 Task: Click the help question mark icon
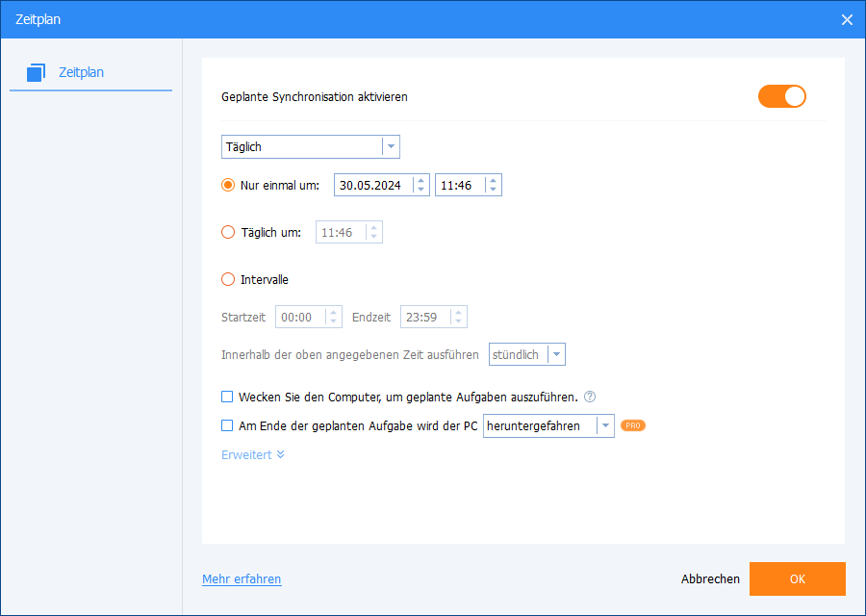[590, 397]
